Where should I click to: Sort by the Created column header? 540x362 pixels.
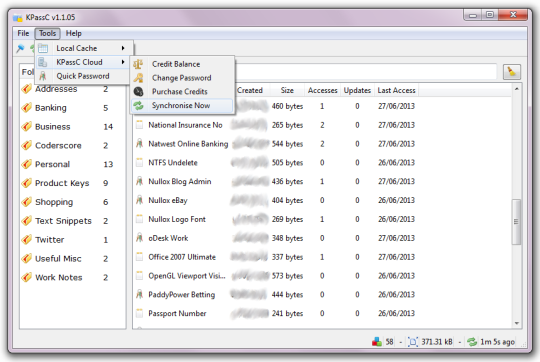pyautogui.click(x=252, y=91)
